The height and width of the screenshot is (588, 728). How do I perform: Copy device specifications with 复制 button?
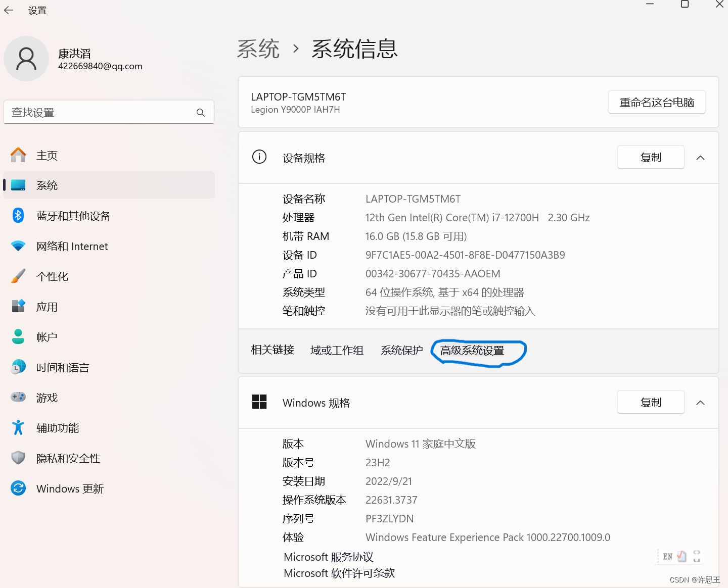click(651, 158)
